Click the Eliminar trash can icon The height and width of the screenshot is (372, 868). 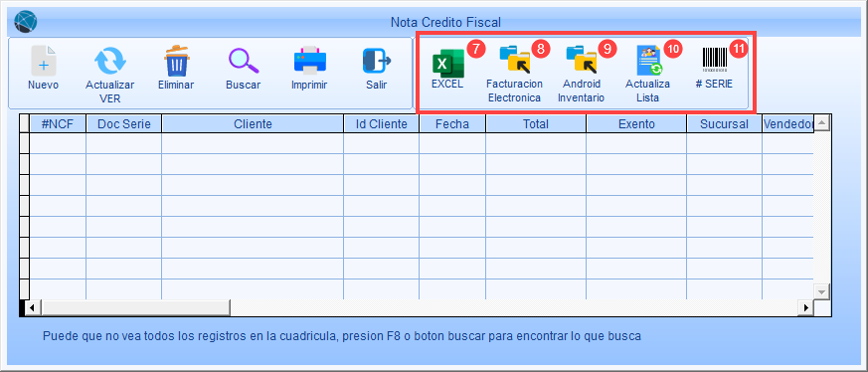(176, 61)
